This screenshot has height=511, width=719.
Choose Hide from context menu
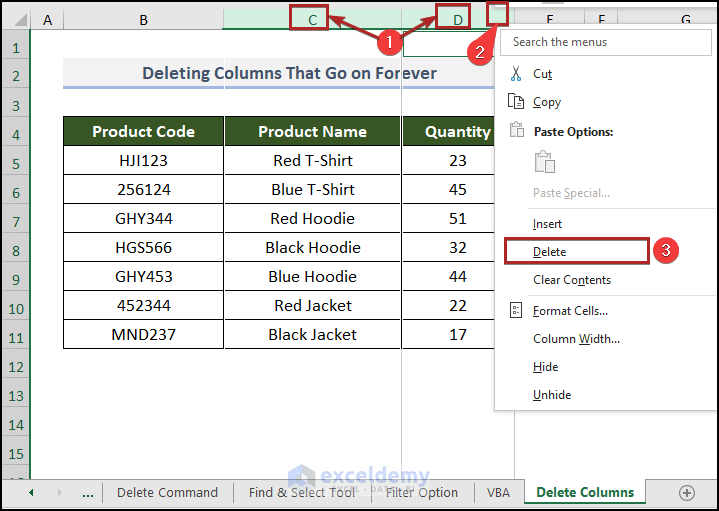click(605, 367)
